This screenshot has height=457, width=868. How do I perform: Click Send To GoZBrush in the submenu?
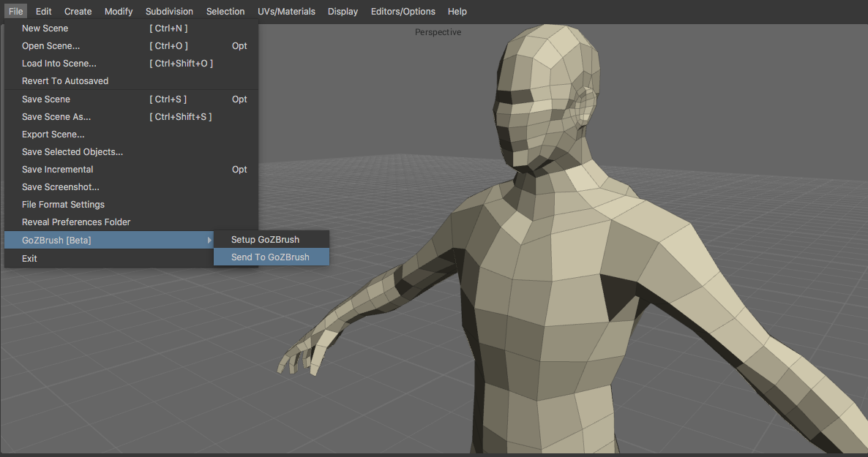click(x=270, y=257)
